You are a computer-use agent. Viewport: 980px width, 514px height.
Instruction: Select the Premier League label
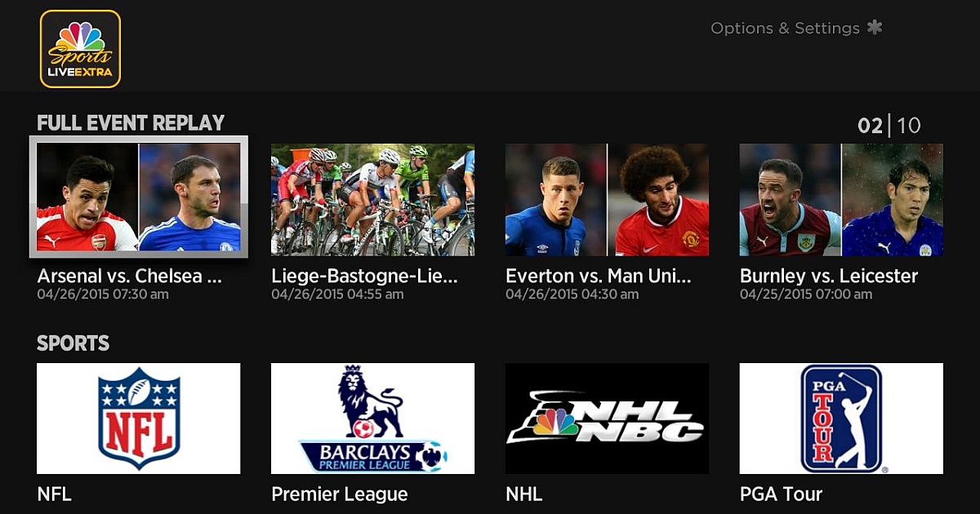pyautogui.click(x=340, y=494)
